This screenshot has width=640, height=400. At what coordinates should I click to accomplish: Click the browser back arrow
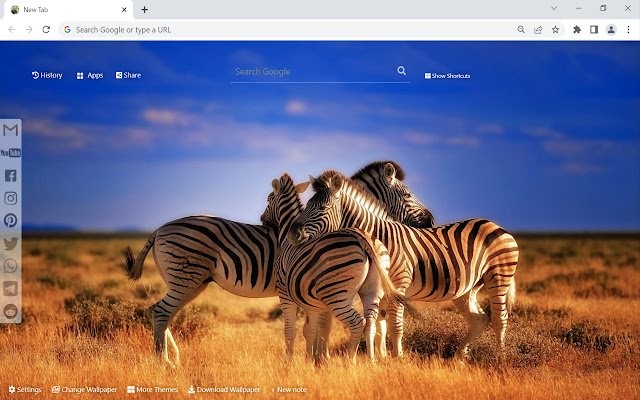[12, 29]
